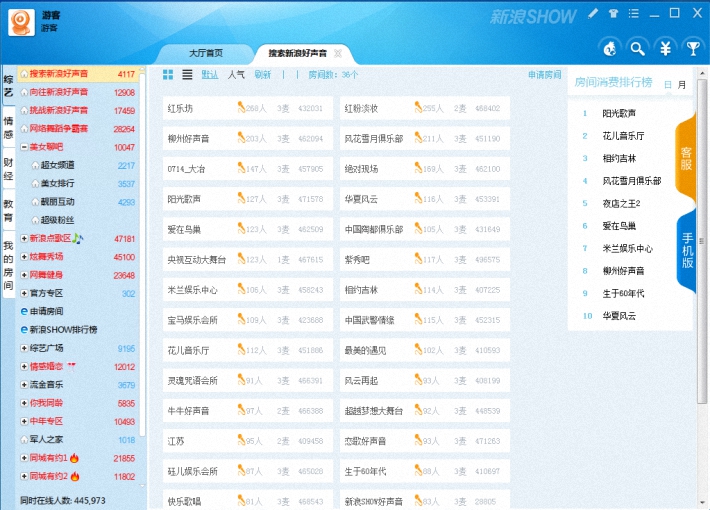
Task: Click the pencil edit icon in title bar
Action: 593,14
